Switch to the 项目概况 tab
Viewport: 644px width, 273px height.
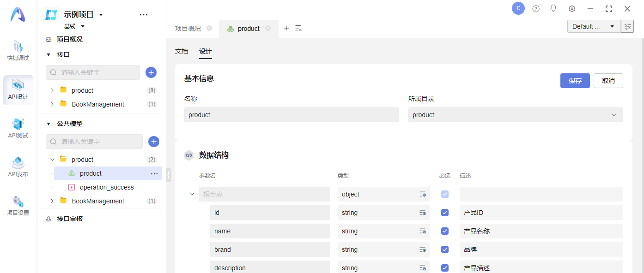188,29
